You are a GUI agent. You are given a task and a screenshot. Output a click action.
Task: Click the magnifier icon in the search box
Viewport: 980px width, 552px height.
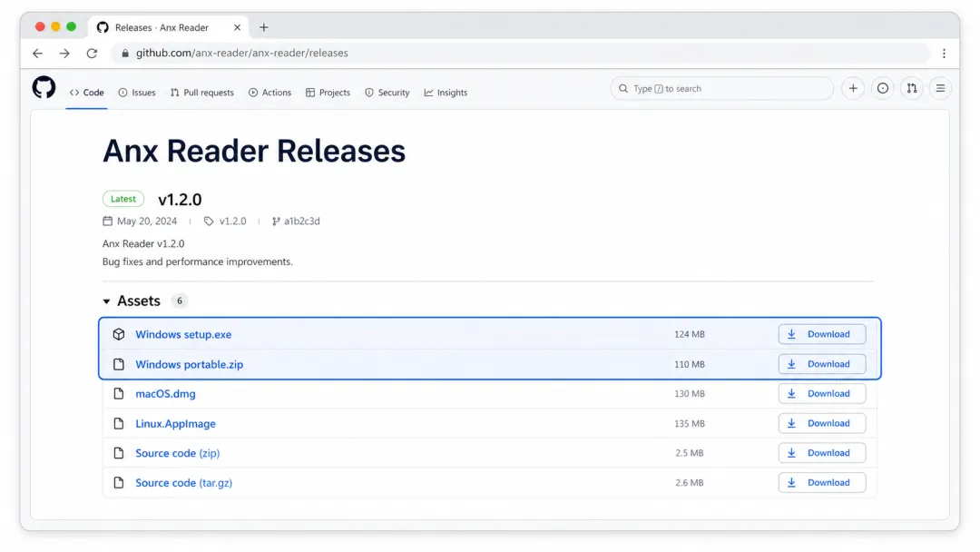(623, 89)
